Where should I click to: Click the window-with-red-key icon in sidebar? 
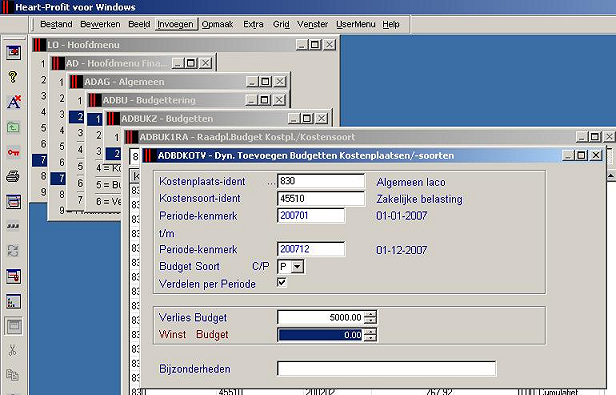[x=13, y=276]
